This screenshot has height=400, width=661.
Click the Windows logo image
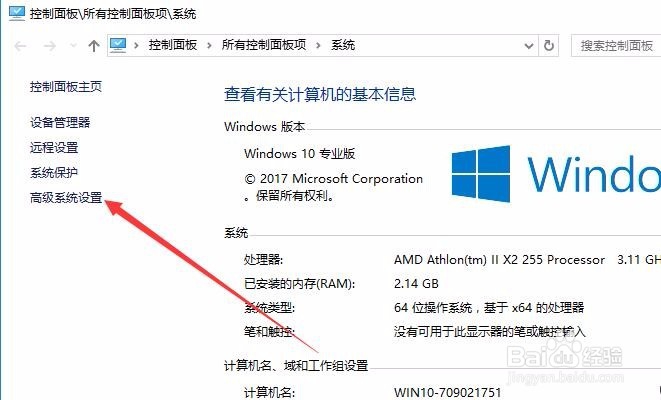(x=481, y=174)
